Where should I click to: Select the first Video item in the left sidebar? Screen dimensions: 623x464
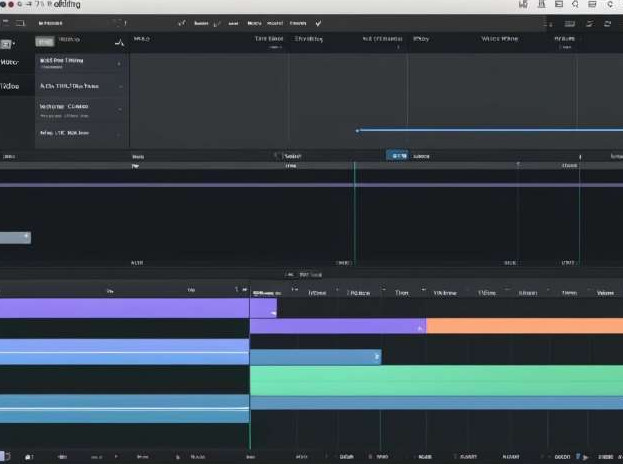pos(10,62)
